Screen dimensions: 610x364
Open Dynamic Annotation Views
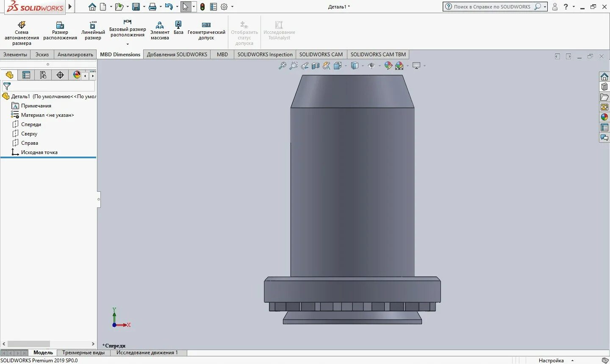click(x=326, y=66)
